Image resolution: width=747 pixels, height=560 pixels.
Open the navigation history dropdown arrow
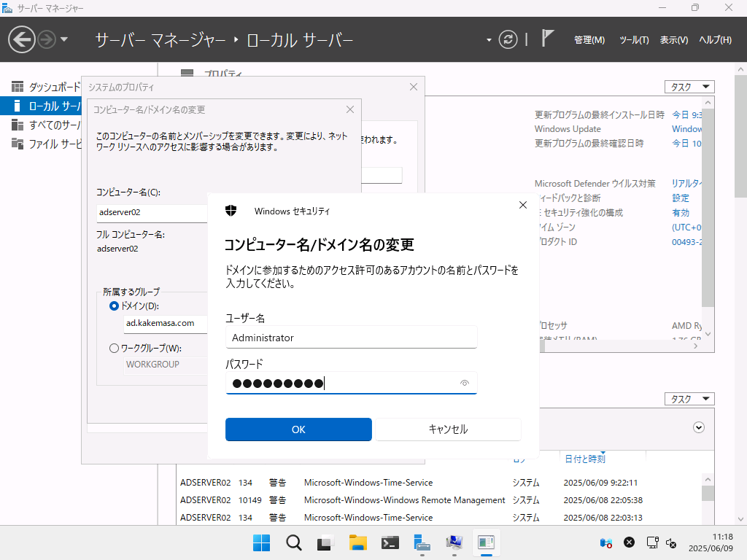coord(64,39)
